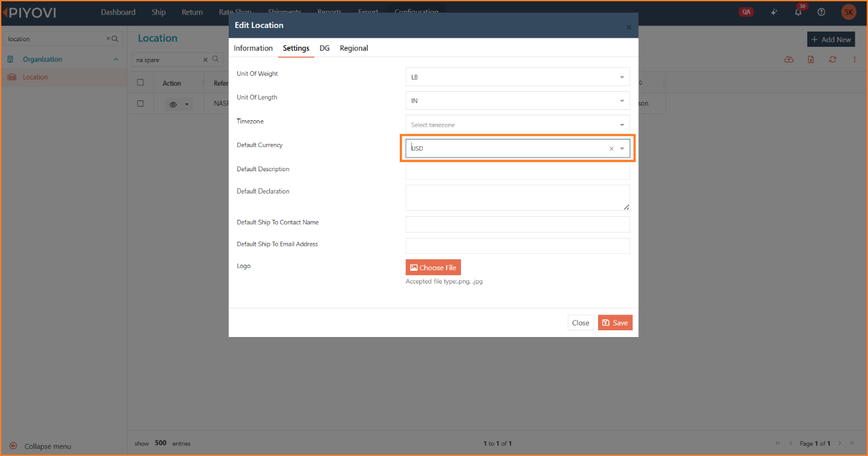
Task: Click Choose File for the logo
Action: point(433,267)
